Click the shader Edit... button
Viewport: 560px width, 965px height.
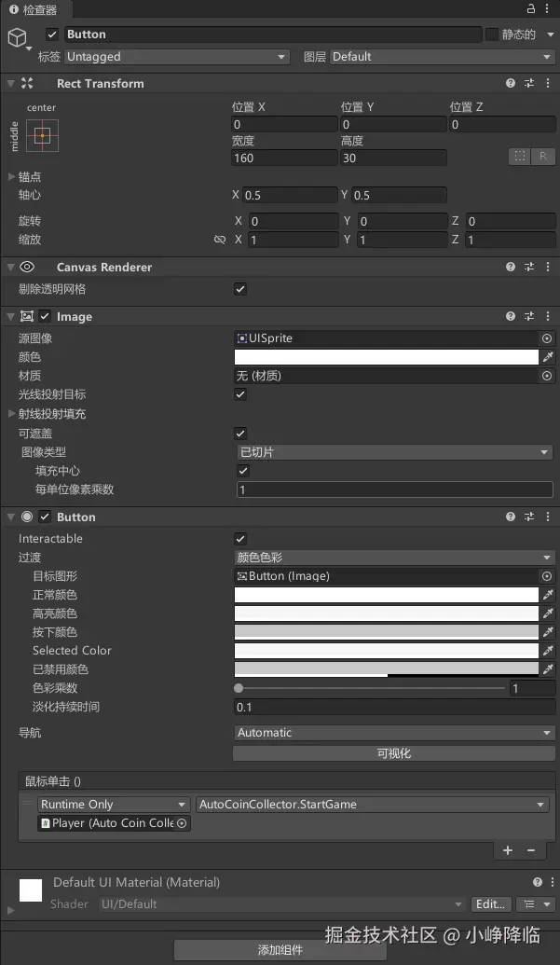(490, 904)
